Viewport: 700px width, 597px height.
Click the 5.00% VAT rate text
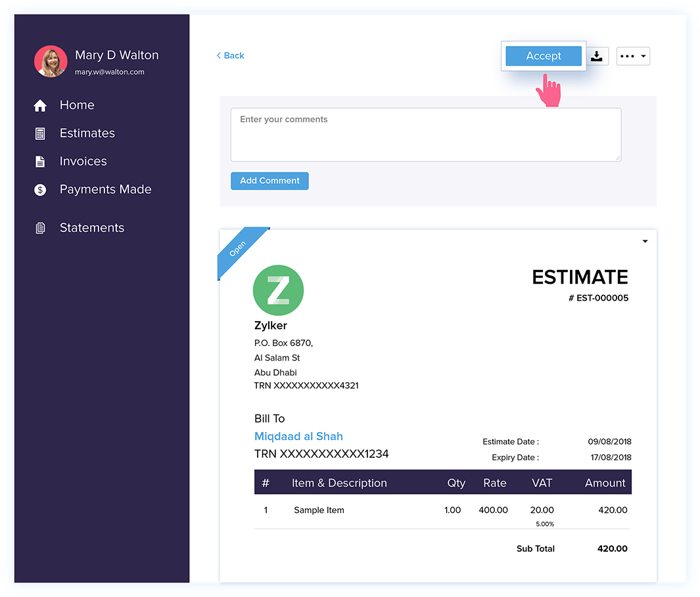[545, 524]
